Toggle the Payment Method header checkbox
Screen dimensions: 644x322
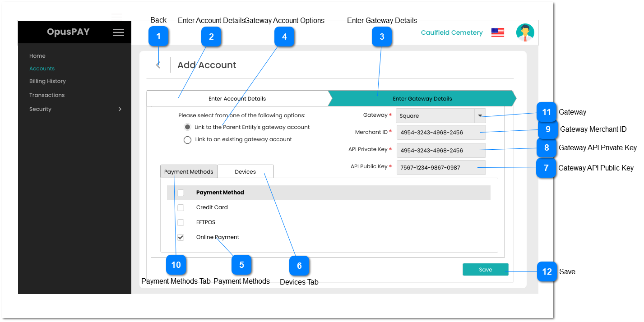tap(181, 193)
